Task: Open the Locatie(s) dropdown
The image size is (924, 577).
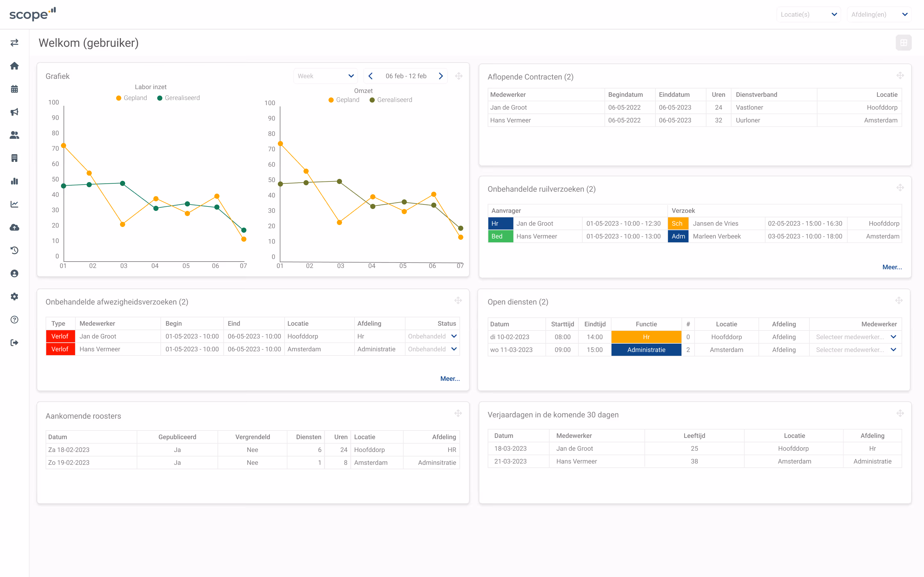Action: click(808, 14)
